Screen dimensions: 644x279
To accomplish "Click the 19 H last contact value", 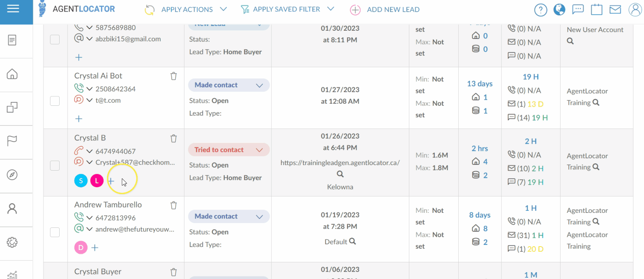I will (531, 77).
